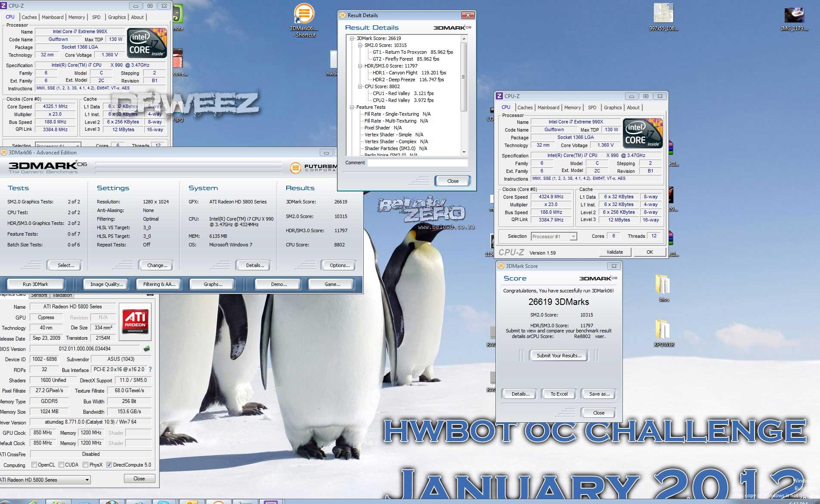Collapse the CPU Score tree node
The height and width of the screenshot is (504, 820).
[360, 86]
